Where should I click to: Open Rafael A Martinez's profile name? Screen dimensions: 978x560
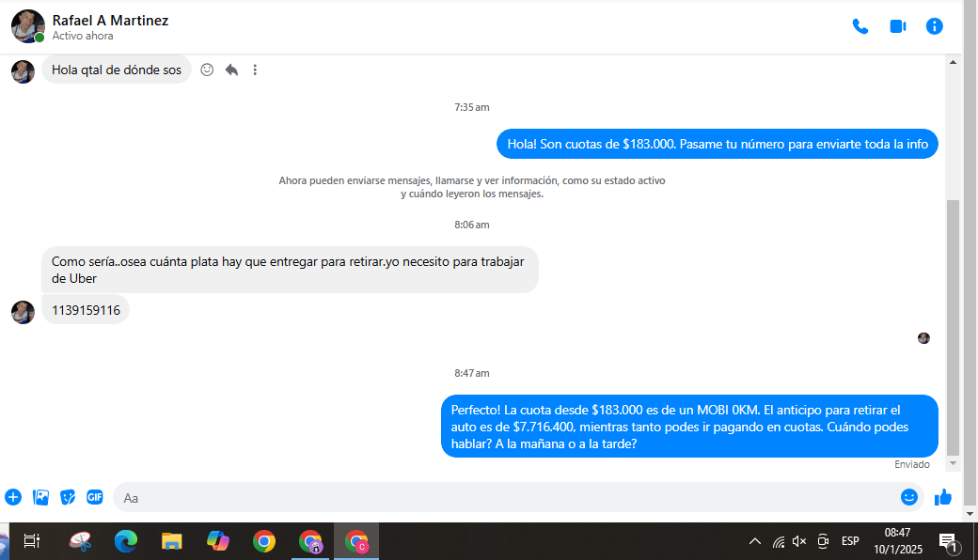click(x=110, y=20)
